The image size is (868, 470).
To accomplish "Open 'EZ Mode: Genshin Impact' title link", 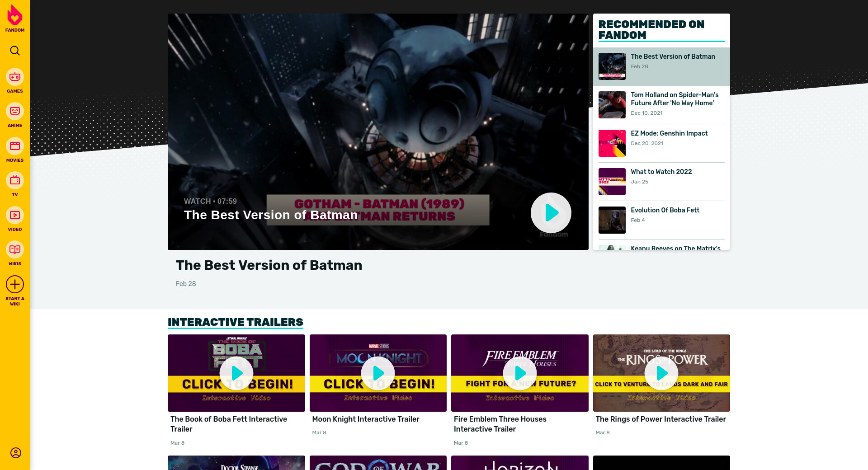I will [669, 133].
